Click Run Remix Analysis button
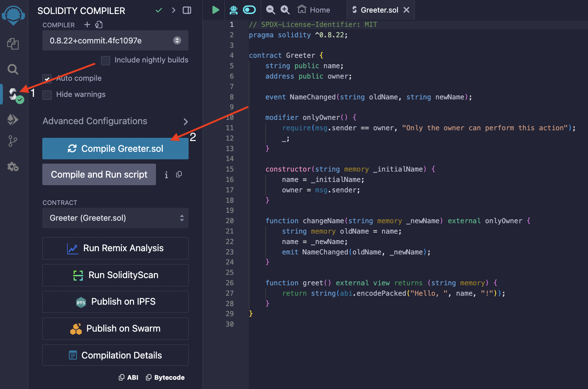Viewport: 588px width, 389px height. point(115,248)
